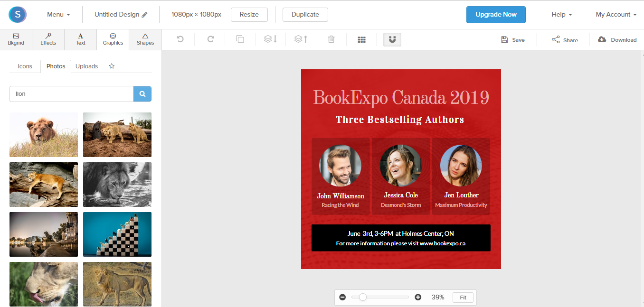Open the Menu dropdown
644x307 pixels.
tap(58, 15)
